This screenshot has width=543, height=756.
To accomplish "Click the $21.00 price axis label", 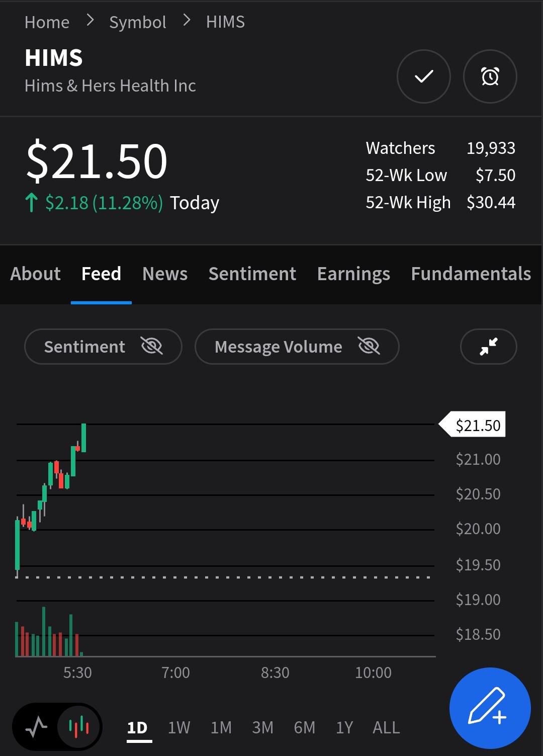I will point(478,460).
